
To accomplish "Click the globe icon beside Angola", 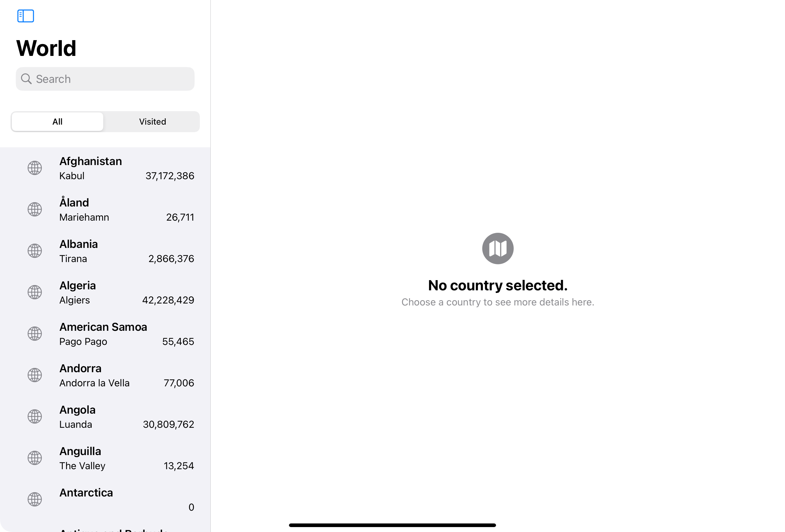I will pos(35,416).
